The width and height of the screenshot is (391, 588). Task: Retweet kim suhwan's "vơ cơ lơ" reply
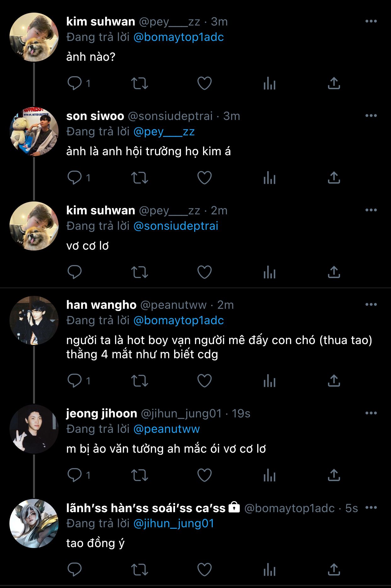click(x=139, y=272)
